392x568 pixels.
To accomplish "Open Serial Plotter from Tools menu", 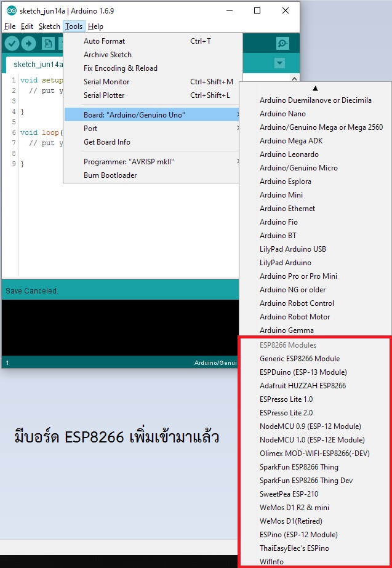I will point(151,95).
